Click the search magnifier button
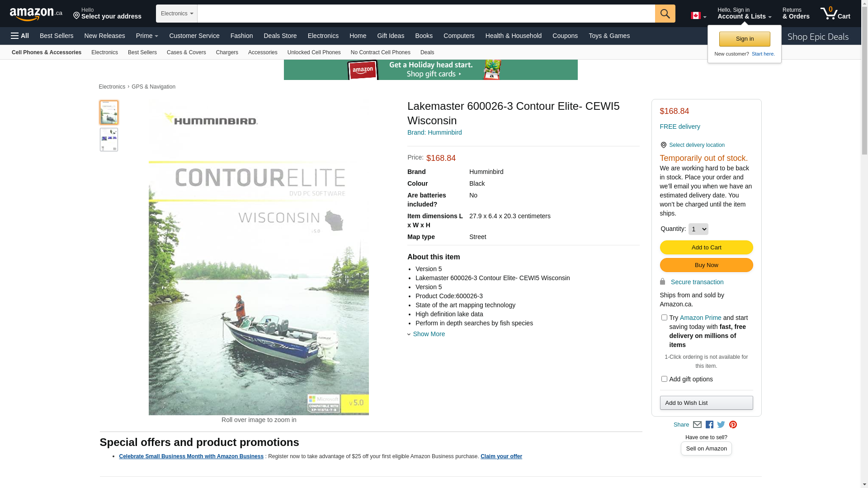The width and height of the screenshot is (868, 488). tap(665, 14)
